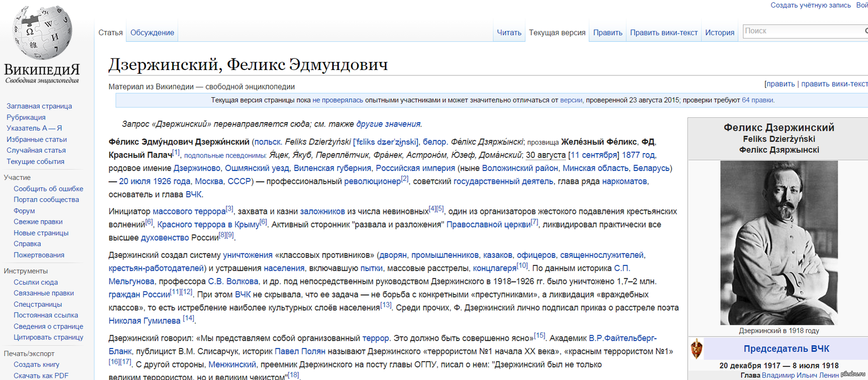The image size is (868, 380).
Task: Open the "История" tab
Action: pos(719,33)
